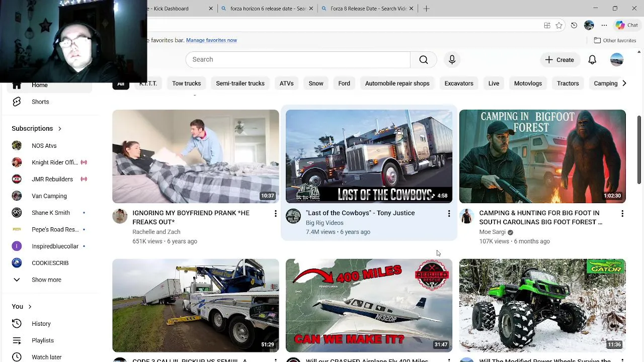Select the Live filter chip

pos(494,83)
